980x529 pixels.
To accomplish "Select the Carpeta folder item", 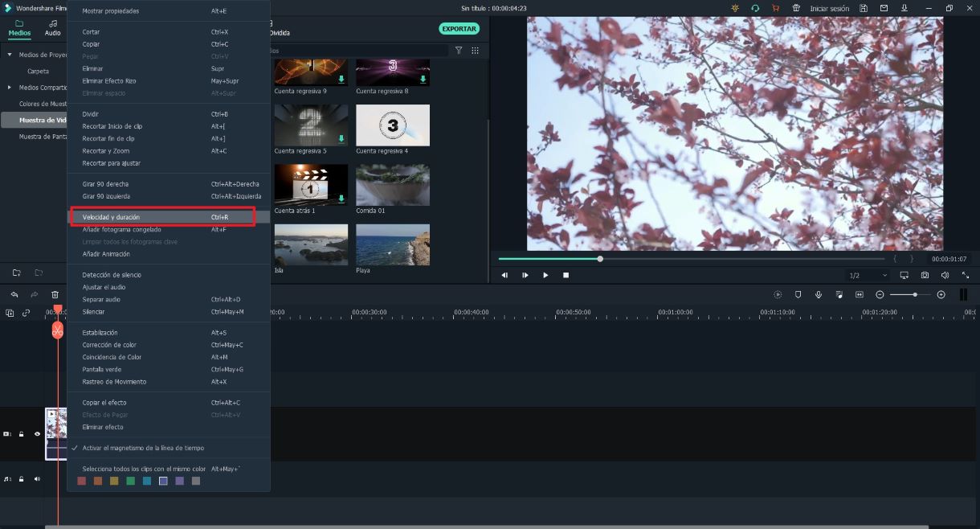I will pyautogui.click(x=38, y=72).
